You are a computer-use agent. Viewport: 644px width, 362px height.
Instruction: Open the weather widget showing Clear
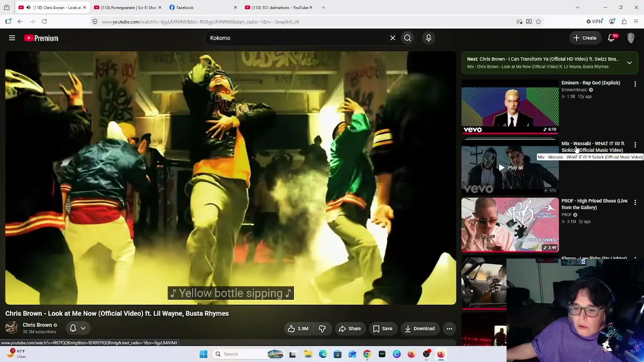coord(16,354)
